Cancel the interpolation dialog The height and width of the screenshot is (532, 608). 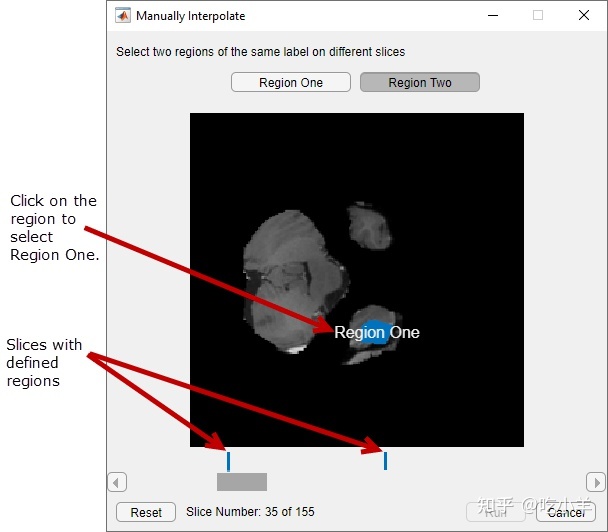(566, 512)
